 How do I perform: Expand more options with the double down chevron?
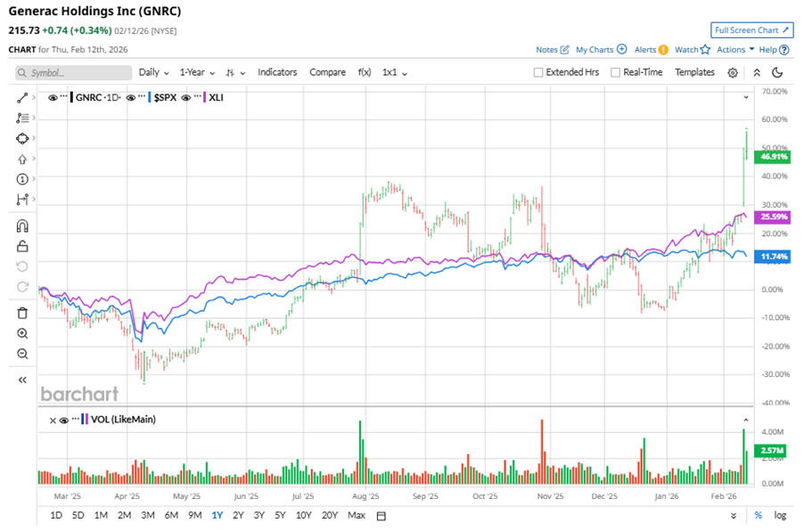click(734, 516)
